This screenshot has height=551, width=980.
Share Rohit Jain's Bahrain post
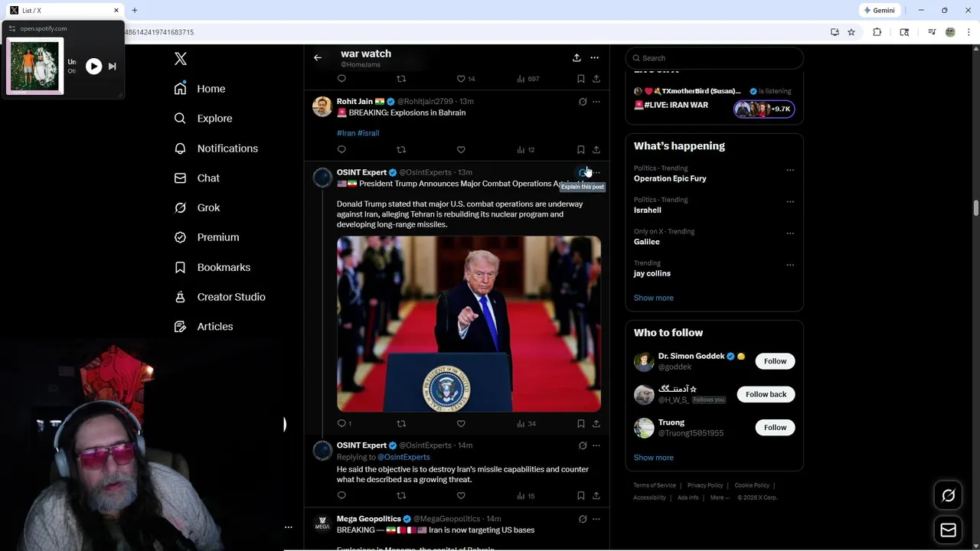coord(596,150)
